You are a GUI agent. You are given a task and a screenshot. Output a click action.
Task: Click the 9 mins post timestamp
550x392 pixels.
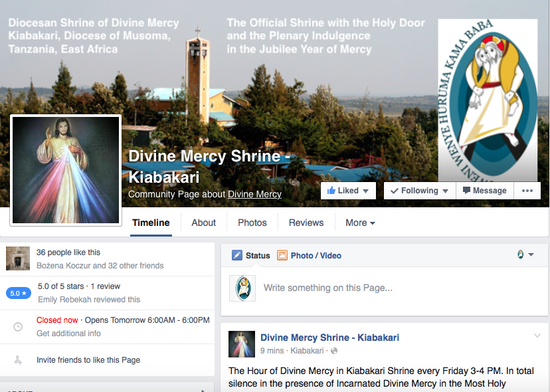coord(272,351)
